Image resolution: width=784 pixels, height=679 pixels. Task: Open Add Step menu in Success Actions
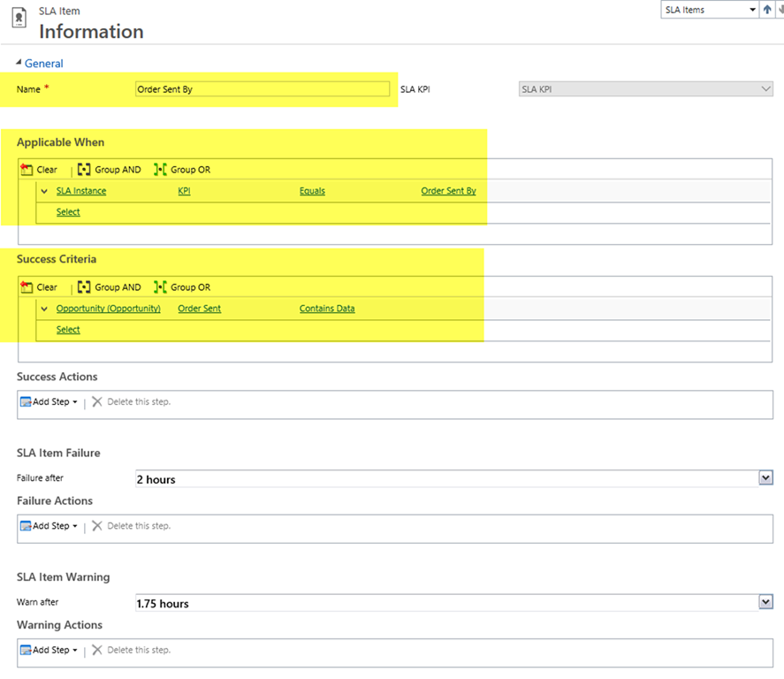click(49, 401)
